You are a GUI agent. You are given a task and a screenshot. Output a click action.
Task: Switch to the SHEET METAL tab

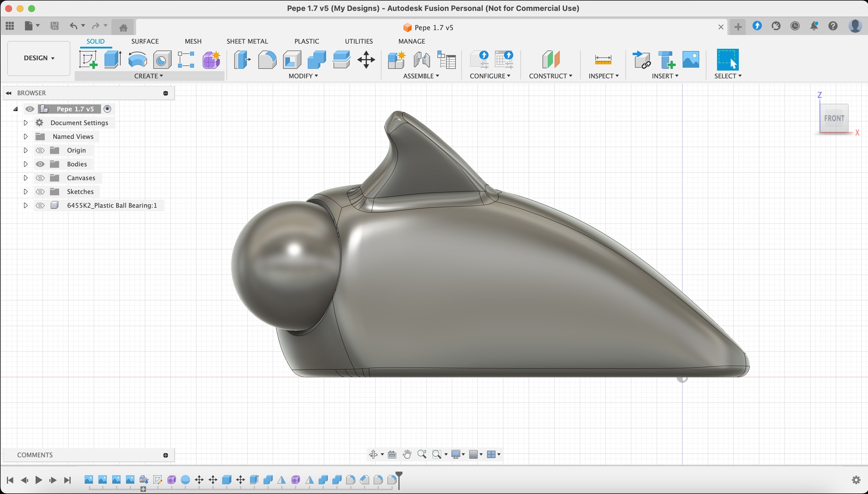247,41
